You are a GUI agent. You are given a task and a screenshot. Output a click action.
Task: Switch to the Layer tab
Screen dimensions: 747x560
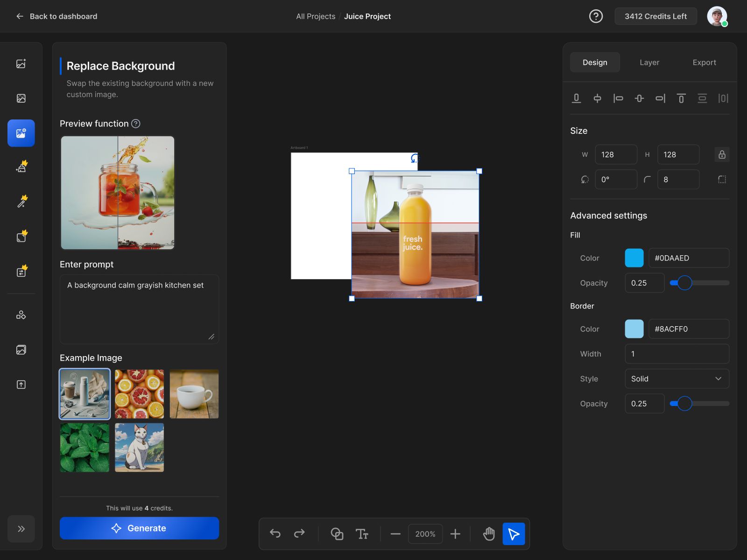coord(649,62)
